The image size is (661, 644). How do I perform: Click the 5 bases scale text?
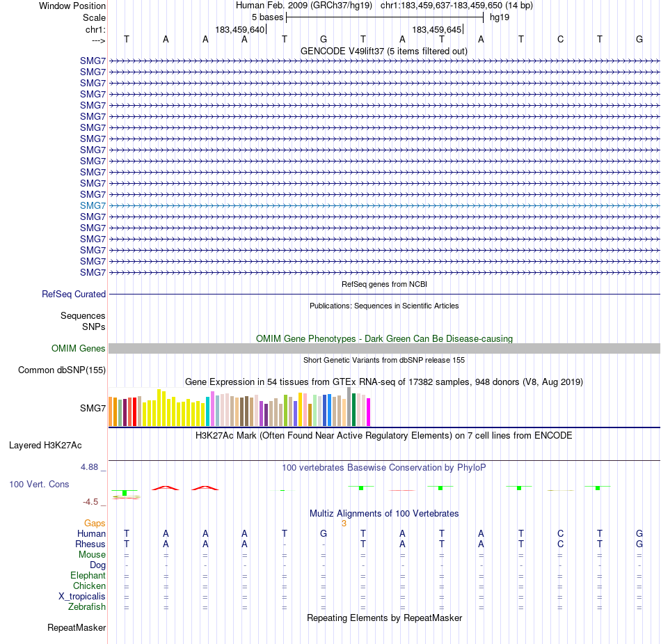pyautogui.click(x=268, y=17)
